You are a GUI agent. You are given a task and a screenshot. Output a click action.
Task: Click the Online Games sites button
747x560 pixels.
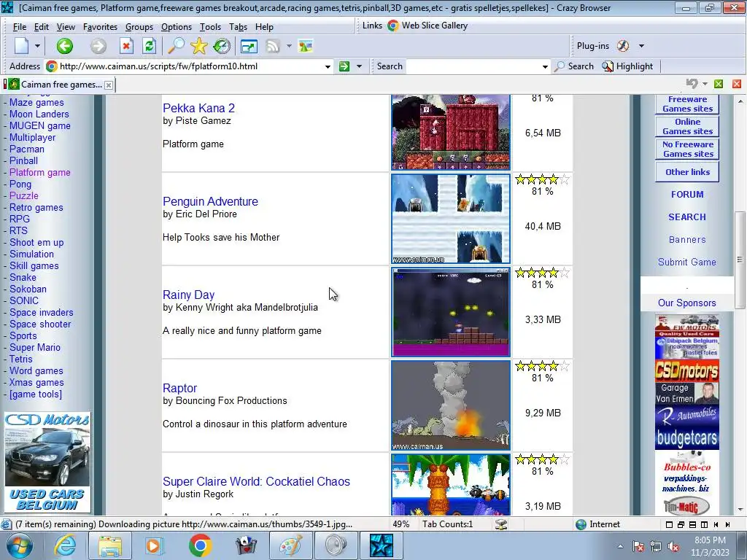click(687, 127)
